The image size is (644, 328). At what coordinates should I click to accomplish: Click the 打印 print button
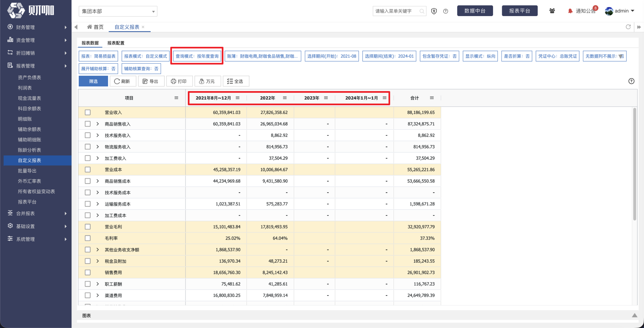coord(179,81)
